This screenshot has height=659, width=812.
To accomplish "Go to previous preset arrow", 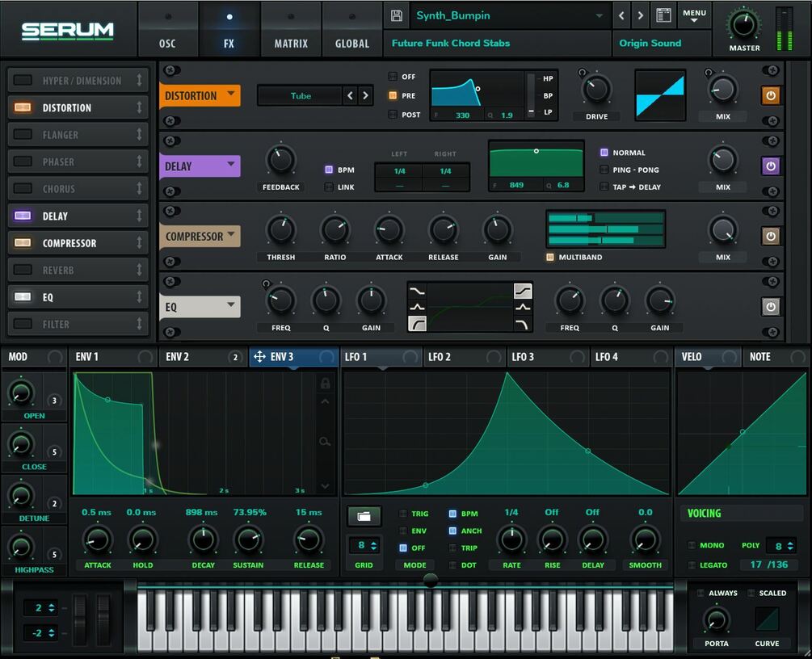I will (x=622, y=15).
